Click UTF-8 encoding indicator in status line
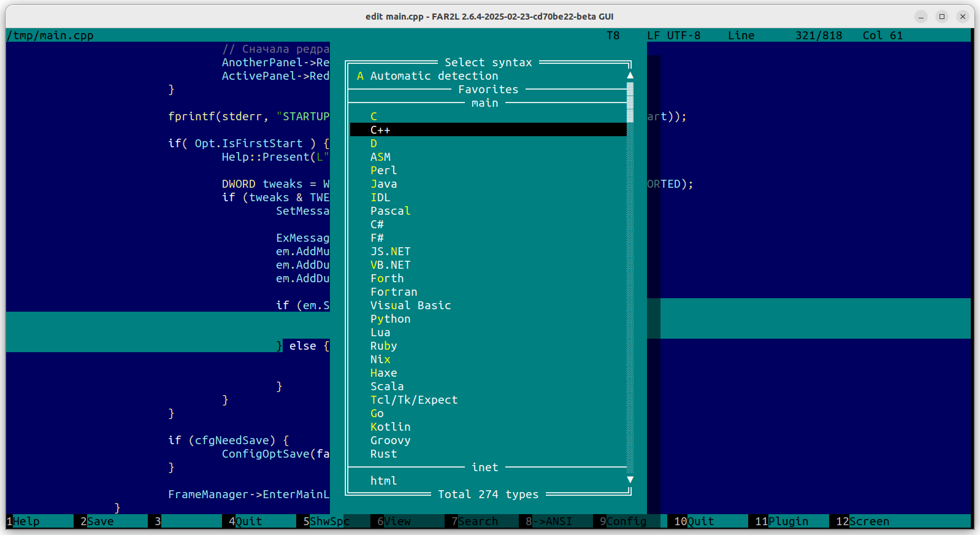The image size is (980, 535). (x=683, y=36)
